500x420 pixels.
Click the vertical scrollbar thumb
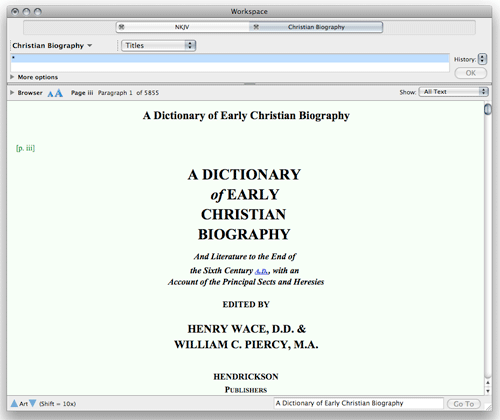(x=488, y=109)
